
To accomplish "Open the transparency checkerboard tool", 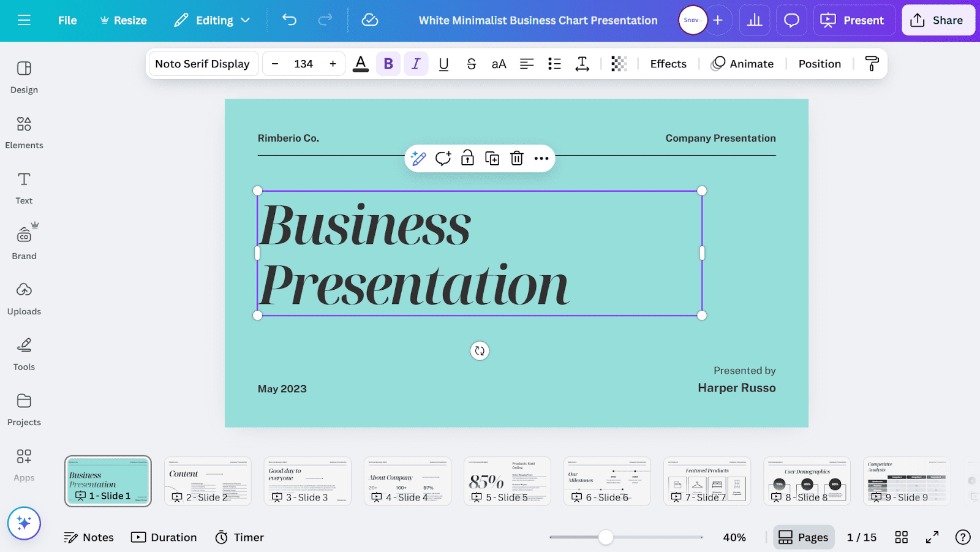I will pos(619,64).
